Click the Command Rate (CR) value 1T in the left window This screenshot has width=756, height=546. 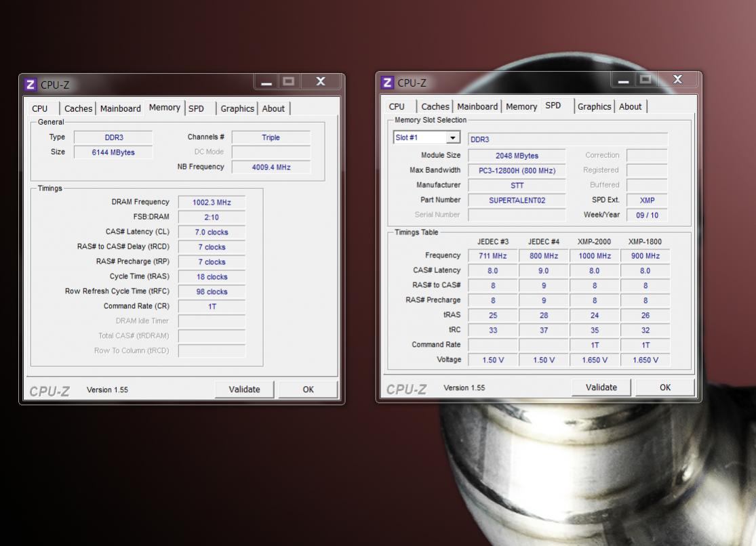(212, 306)
